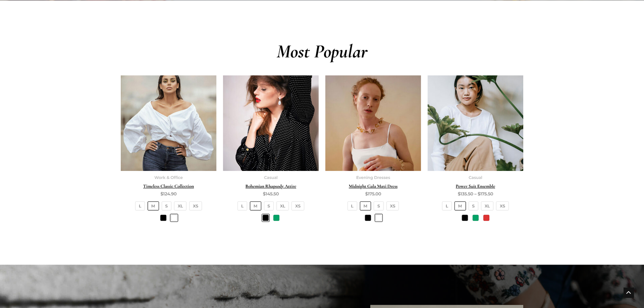644x308 pixels.
Task: Select the green swatch under Bohemian Rhapsody Attire
Action: (x=277, y=218)
